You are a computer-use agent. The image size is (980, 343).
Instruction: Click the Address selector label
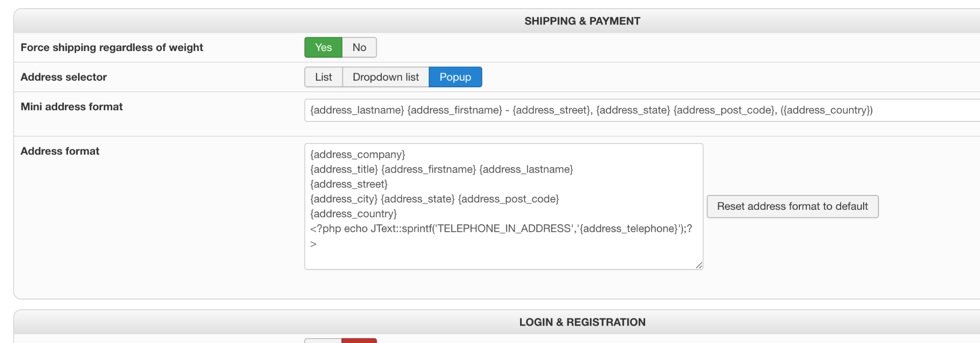[x=64, y=77]
